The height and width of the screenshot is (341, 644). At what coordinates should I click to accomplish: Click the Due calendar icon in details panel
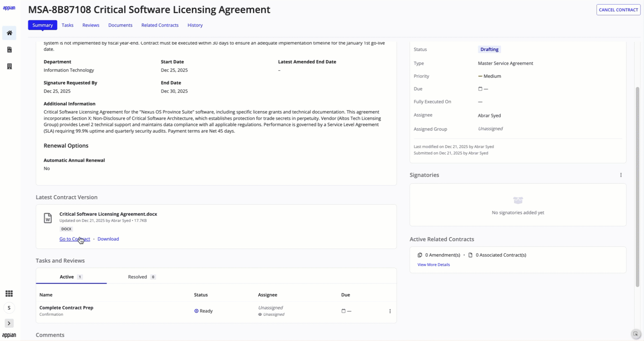pyautogui.click(x=480, y=89)
